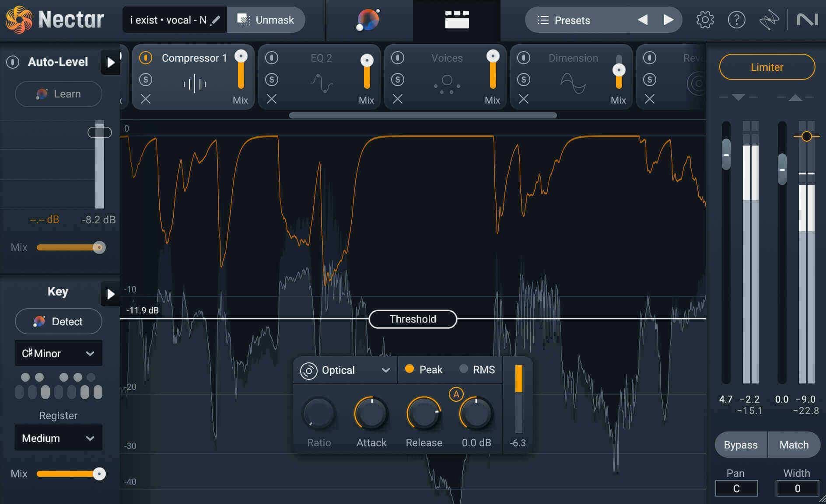Viewport: 826px width, 504px height.
Task: Click the Match button
Action: coord(794,445)
